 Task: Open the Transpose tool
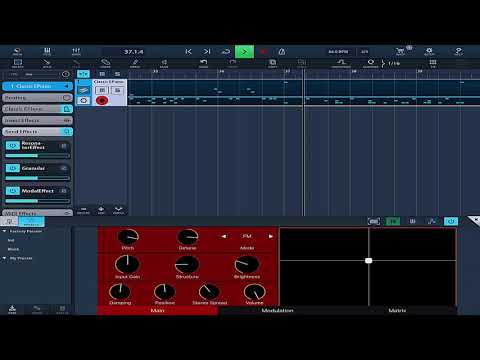341,63
